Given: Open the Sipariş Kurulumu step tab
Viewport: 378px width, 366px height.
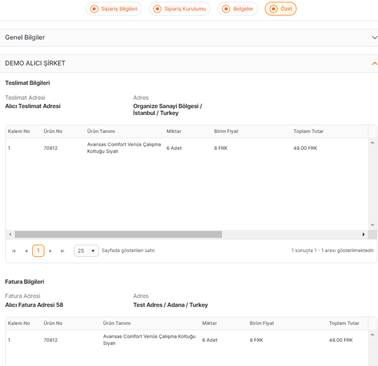Looking at the screenshot, I should 180,9.
